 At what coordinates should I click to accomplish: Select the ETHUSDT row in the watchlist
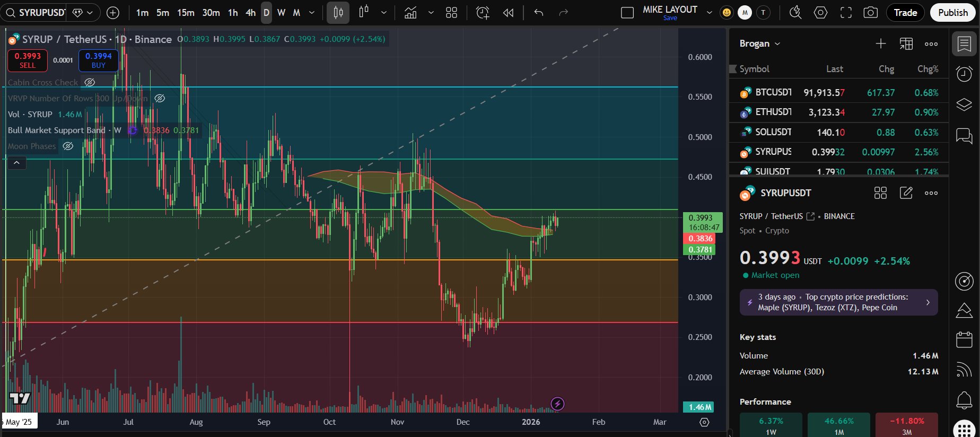click(839, 112)
